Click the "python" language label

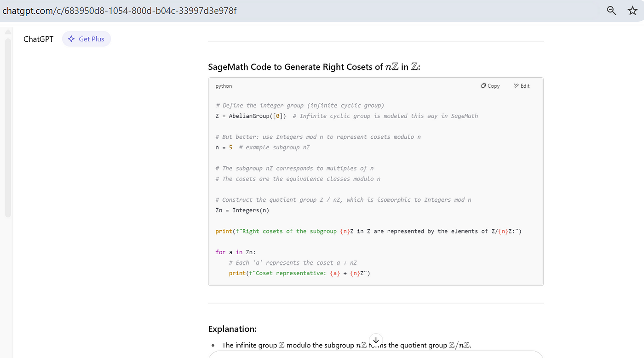pos(224,86)
